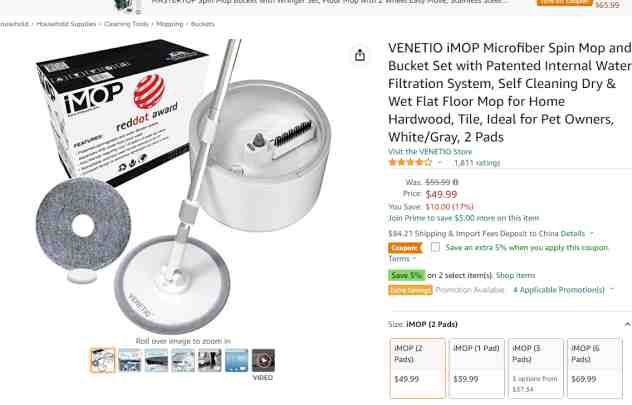The width and height of the screenshot is (632, 405).
Task: Open Household Supplies breadcrumb
Action: click(x=66, y=24)
